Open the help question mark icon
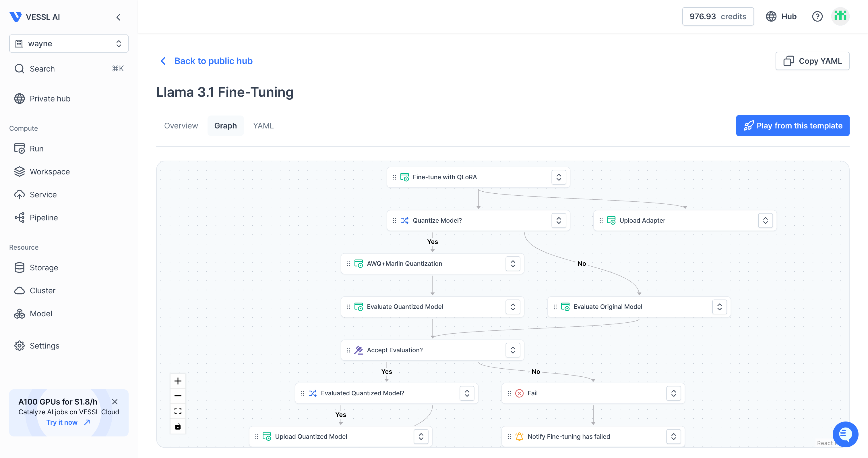 point(817,16)
